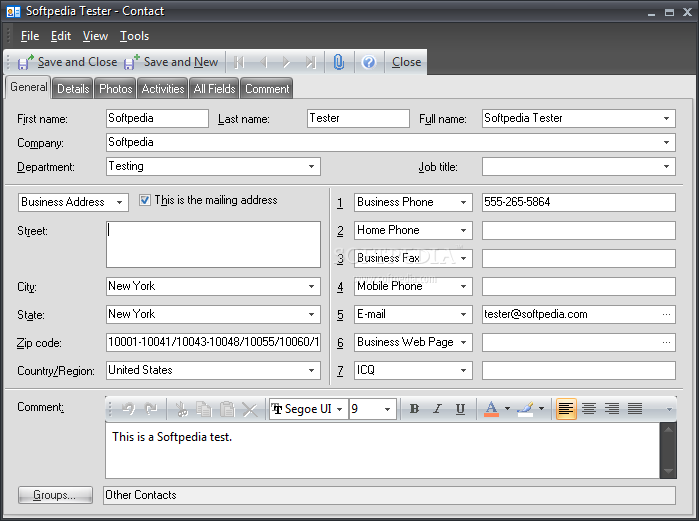This screenshot has width=699, height=521.
Task: Click the paperclip attachment icon
Action: [x=339, y=62]
